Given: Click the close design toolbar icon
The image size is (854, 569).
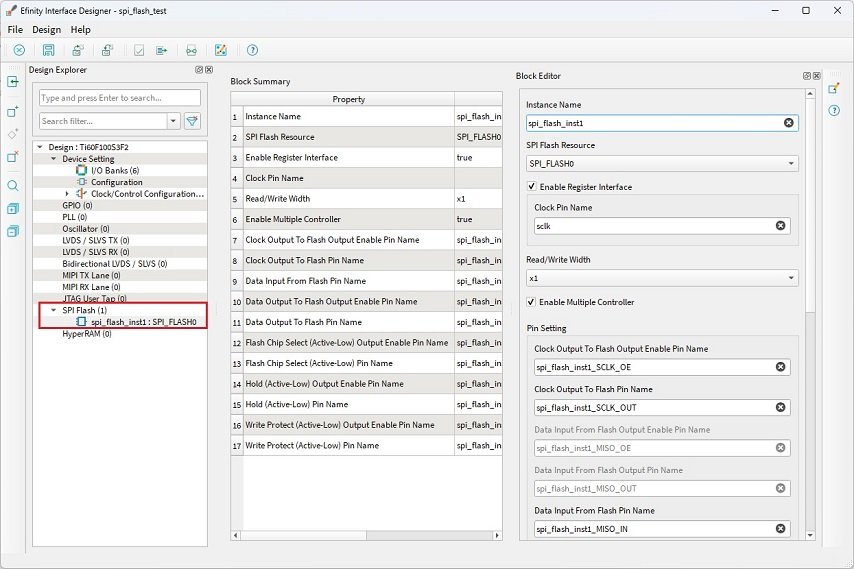Looking at the screenshot, I should (x=19, y=50).
